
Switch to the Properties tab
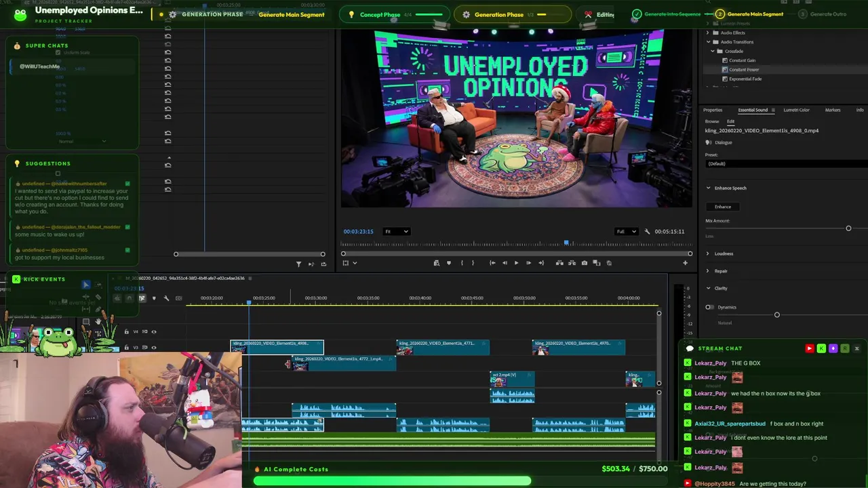[713, 110]
